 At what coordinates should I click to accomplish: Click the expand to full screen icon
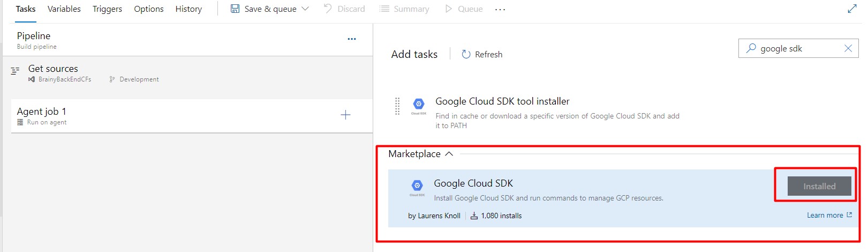(x=852, y=9)
